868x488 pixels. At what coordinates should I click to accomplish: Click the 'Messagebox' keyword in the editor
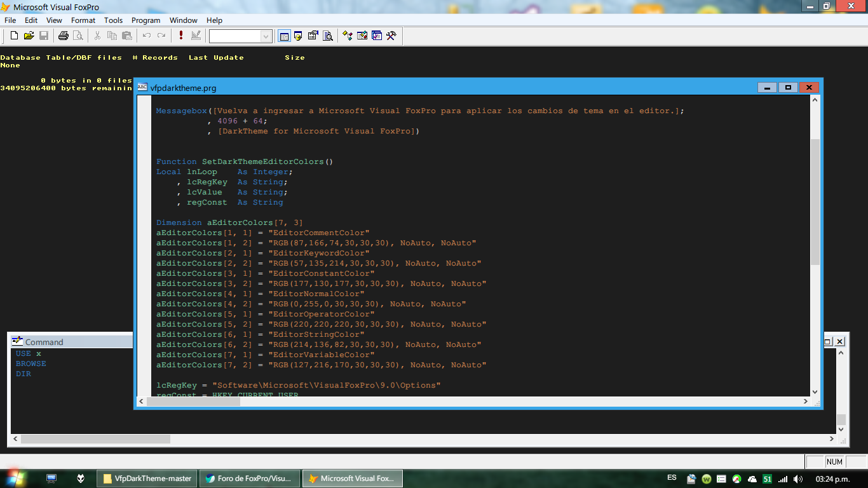pyautogui.click(x=182, y=111)
